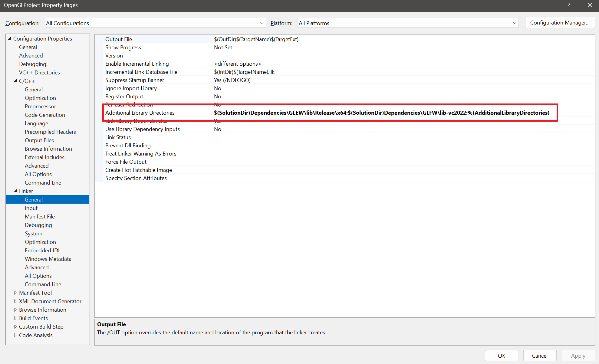This screenshot has height=364, width=599.
Task: Click the help question mark icon
Action: click(569, 5)
